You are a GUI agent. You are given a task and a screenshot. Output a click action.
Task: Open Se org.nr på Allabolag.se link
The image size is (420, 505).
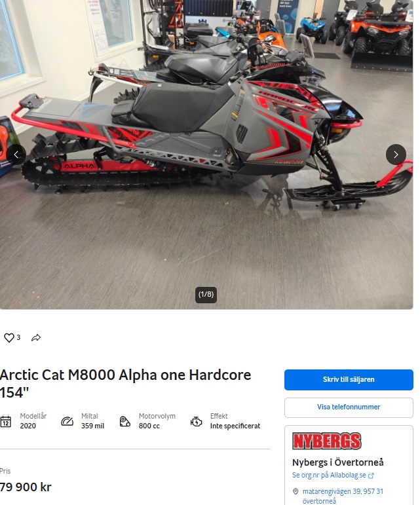coord(329,475)
